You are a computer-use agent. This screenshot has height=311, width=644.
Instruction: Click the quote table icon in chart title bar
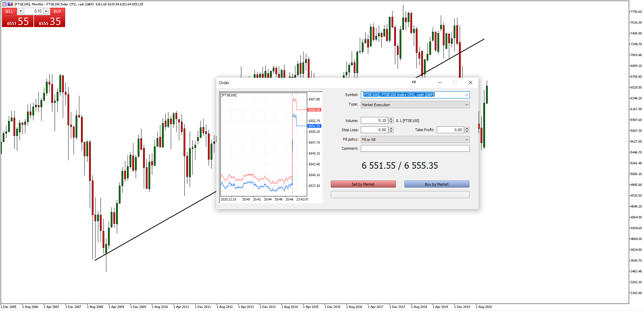click(4, 4)
